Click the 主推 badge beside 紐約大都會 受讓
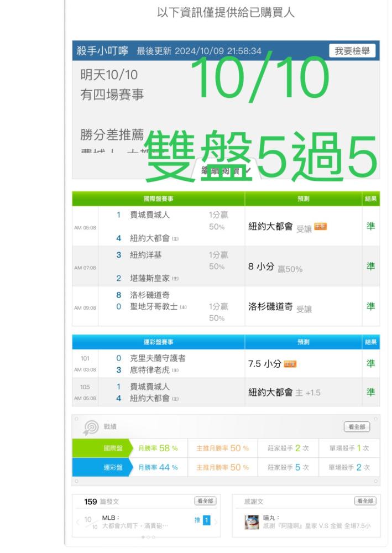Screen dimensions: 392x553 (321, 227)
